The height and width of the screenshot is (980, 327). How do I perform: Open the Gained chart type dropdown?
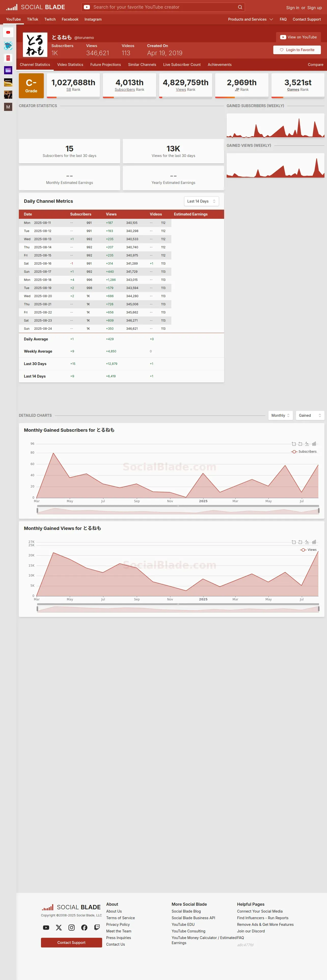pyautogui.click(x=310, y=415)
